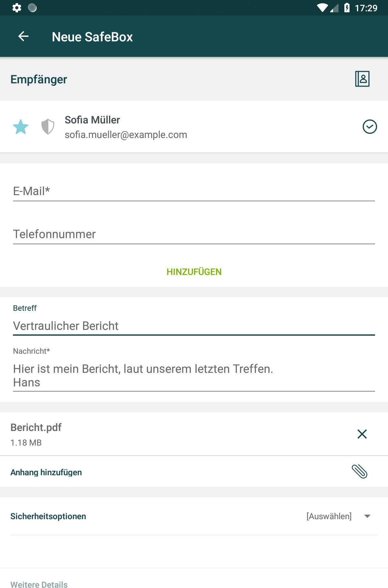This screenshot has height=588, width=388.
Task: Open the contacts address book icon
Action: click(x=362, y=79)
